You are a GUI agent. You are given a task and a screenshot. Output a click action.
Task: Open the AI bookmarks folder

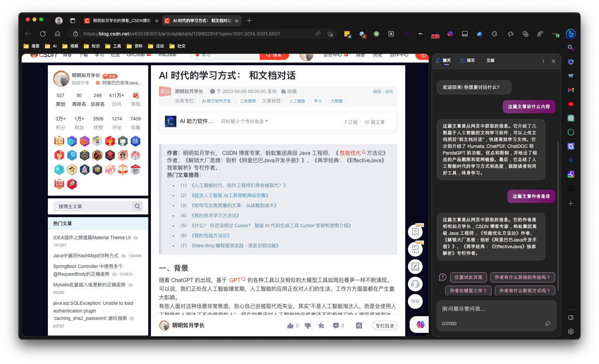click(x=51, y=46)
